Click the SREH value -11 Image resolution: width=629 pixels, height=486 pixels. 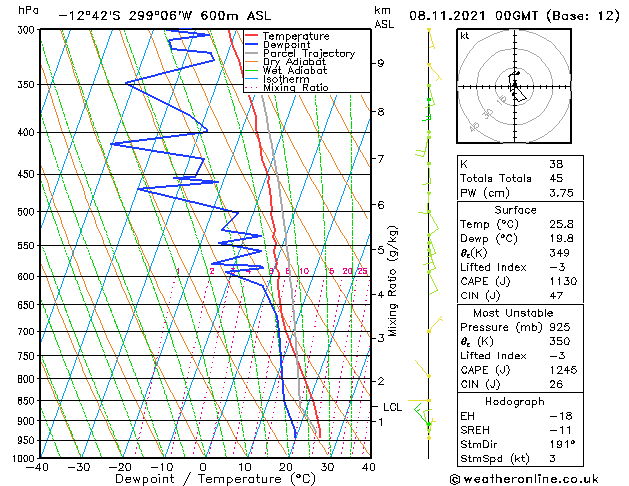(x=561, y=430)
